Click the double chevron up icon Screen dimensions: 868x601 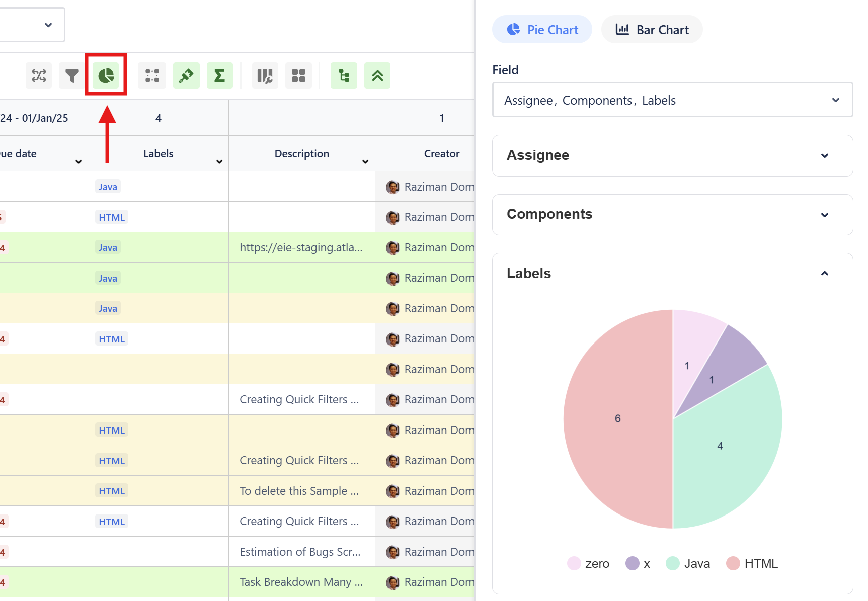(x=377, y=76)
